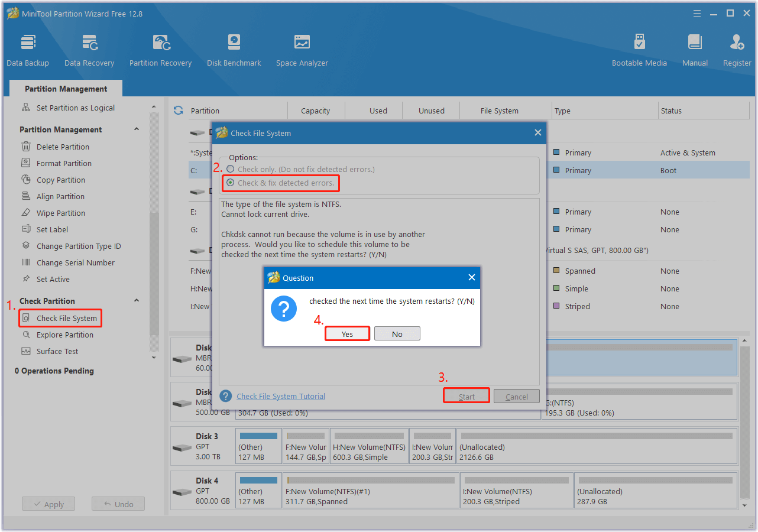Screen dimensions: 758x532
Task: Click the Copy Partition icon
Action: (26, 180)
